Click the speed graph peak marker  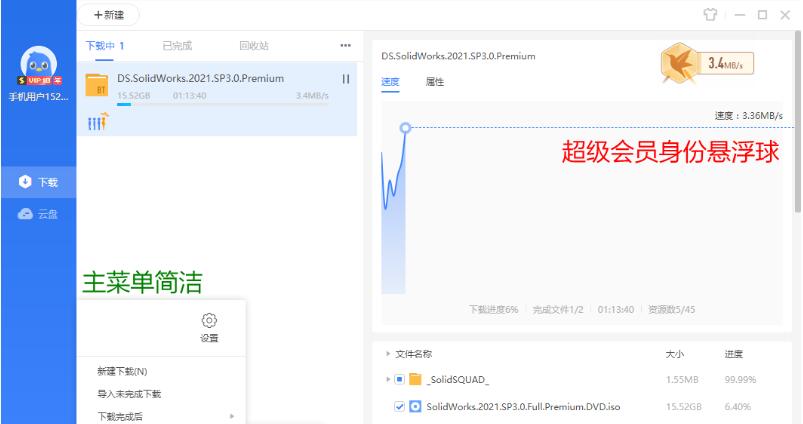[x=405, y=128]
